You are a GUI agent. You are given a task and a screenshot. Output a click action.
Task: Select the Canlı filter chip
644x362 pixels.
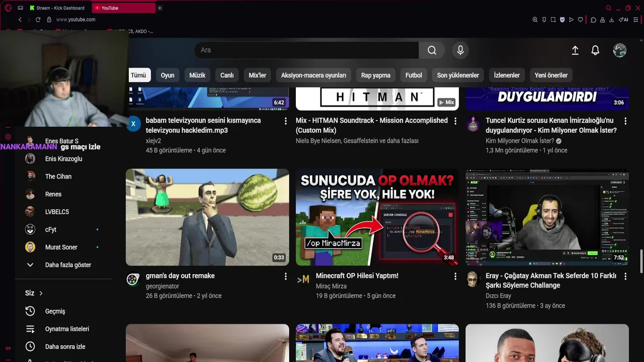tap(227, 75)
